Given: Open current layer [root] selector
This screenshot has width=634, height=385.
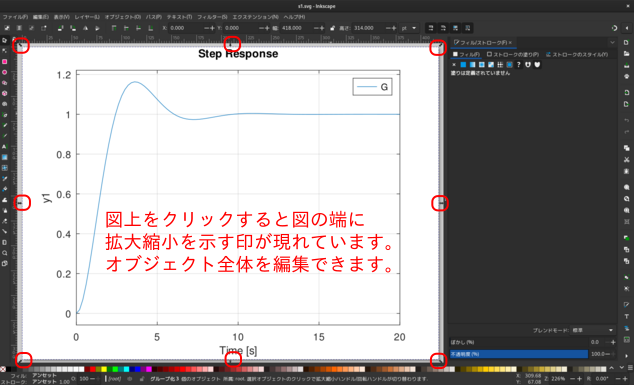Looking at the screenshot, I should [x=114, y=379].
